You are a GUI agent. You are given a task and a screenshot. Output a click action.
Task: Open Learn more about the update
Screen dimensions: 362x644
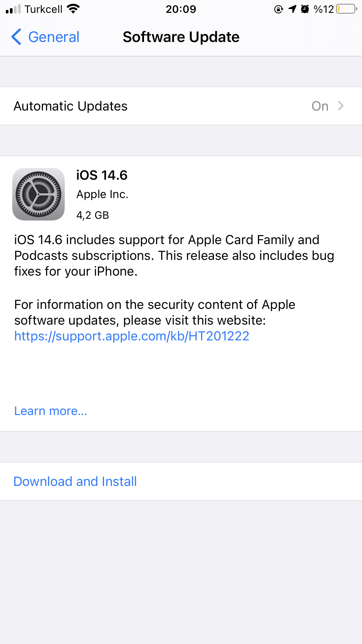click(x=51, y=411)
